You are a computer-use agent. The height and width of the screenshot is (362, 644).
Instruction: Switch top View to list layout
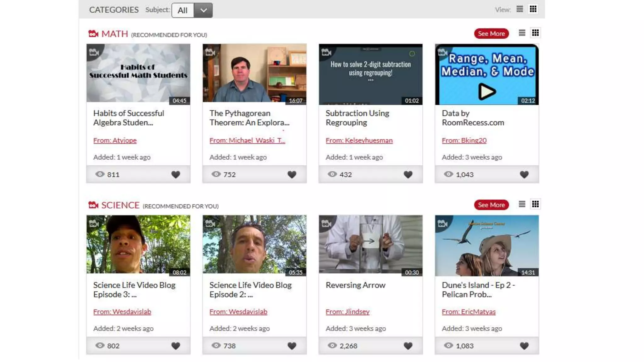519,9
